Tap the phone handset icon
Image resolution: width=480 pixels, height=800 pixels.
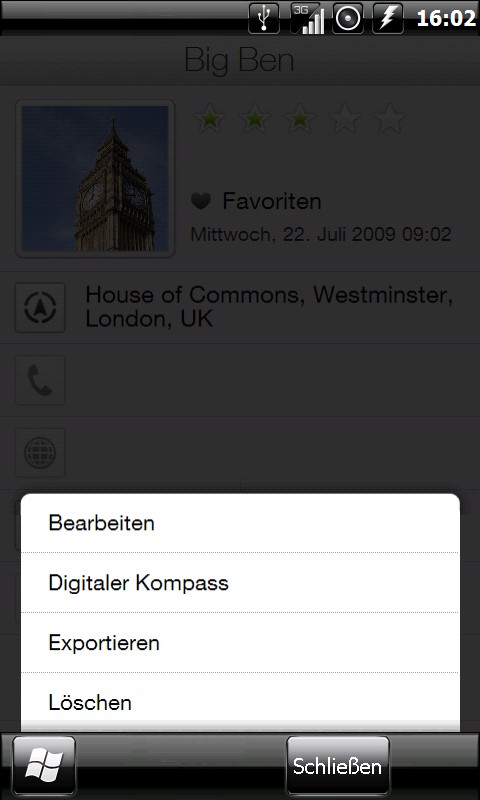pyautogui.click(x=40, y=380)
